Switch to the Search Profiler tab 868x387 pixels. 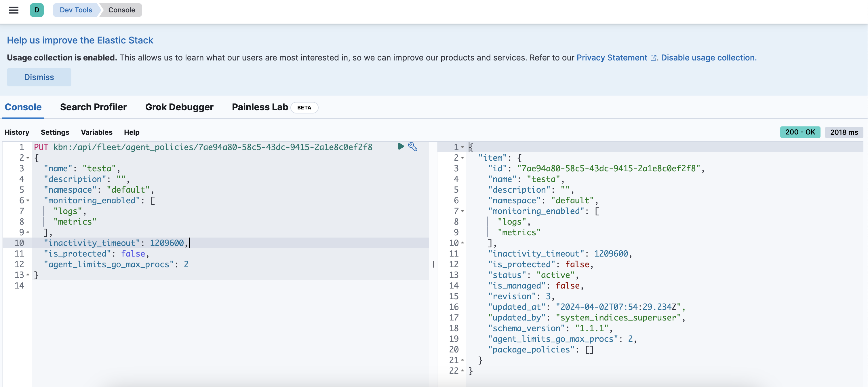(x=93, y=107)
